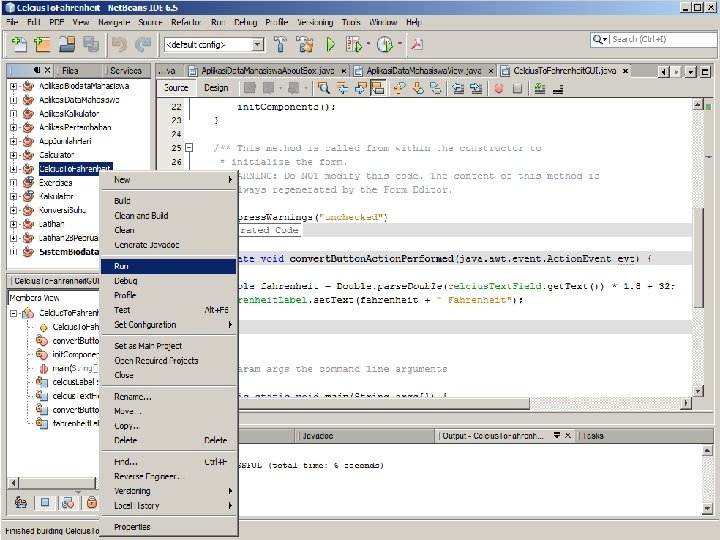Open the New submenu in context menu
This screenshot has height=540, width=720.
click(x=168, y=180)
